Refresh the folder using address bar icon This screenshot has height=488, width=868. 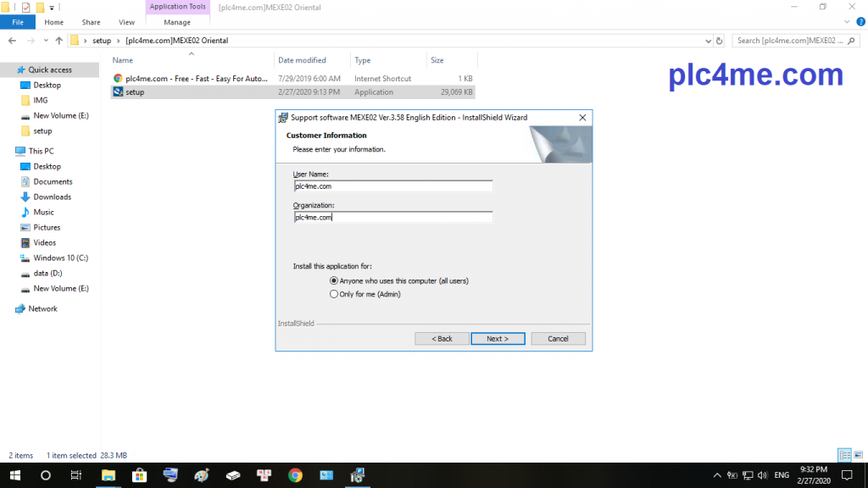(720, 40)
